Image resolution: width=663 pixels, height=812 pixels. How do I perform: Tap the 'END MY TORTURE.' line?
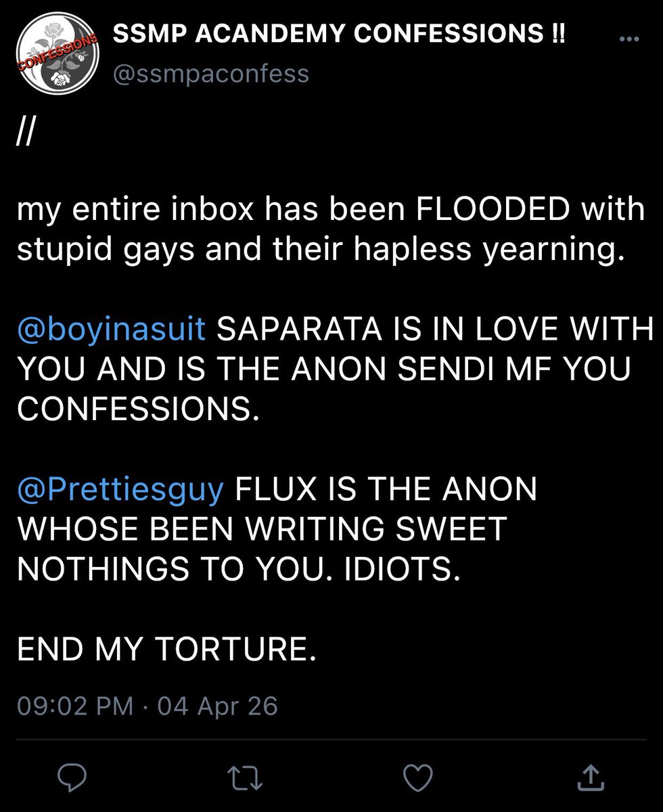point(166,651)
